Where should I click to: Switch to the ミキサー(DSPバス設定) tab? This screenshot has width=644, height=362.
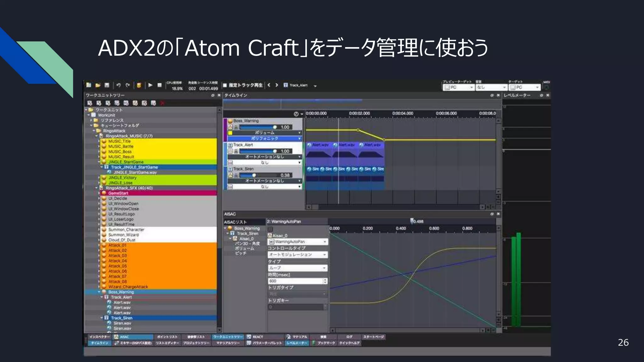pos(133,343)
